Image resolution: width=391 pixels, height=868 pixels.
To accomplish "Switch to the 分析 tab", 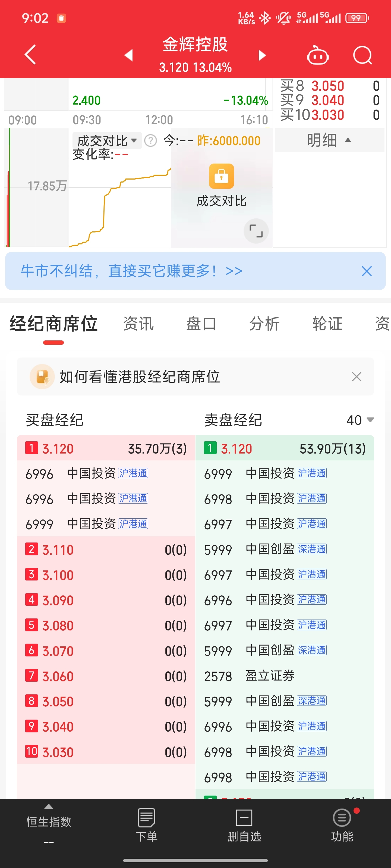I will point(264,324).
